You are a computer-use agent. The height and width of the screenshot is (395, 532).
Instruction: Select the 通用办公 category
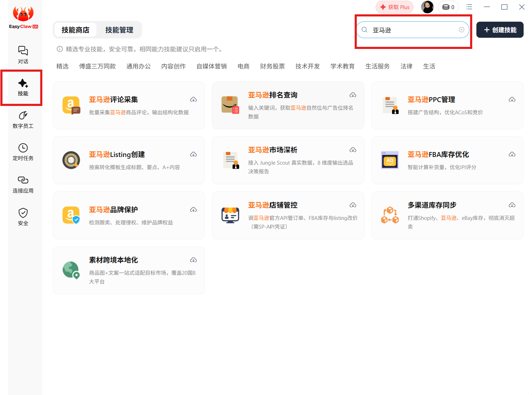[139, 66]
